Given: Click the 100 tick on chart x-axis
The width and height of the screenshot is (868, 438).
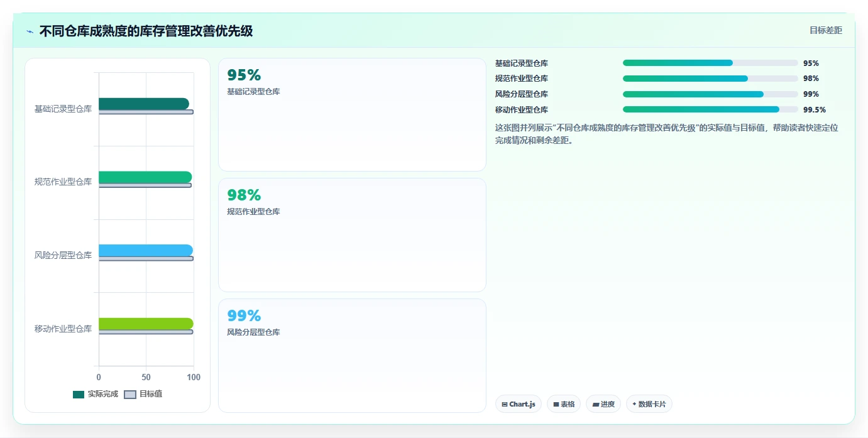Looking at the screenshot, I should (194, 377).
